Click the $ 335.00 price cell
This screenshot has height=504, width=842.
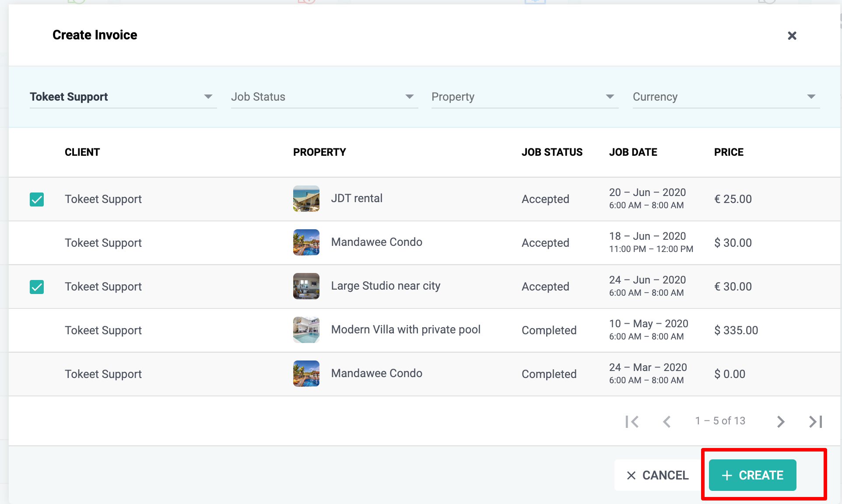pyautogui.click(x=736, y=330)
